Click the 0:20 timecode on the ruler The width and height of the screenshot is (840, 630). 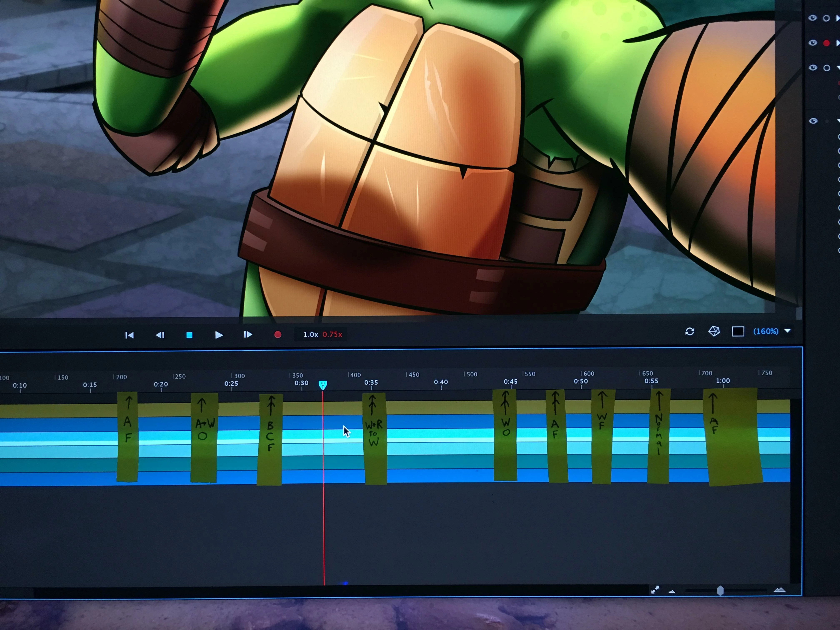coord(161,384)
